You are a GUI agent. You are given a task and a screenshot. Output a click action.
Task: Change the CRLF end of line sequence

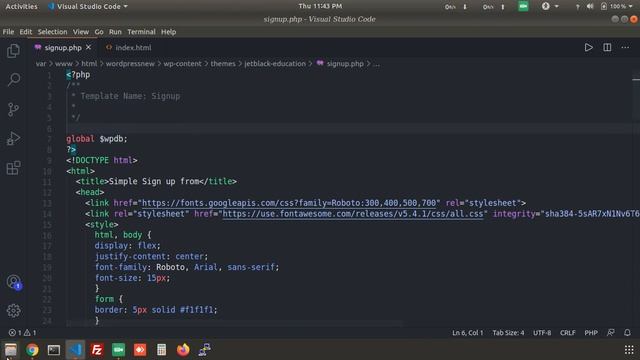[x=567, y=333]
